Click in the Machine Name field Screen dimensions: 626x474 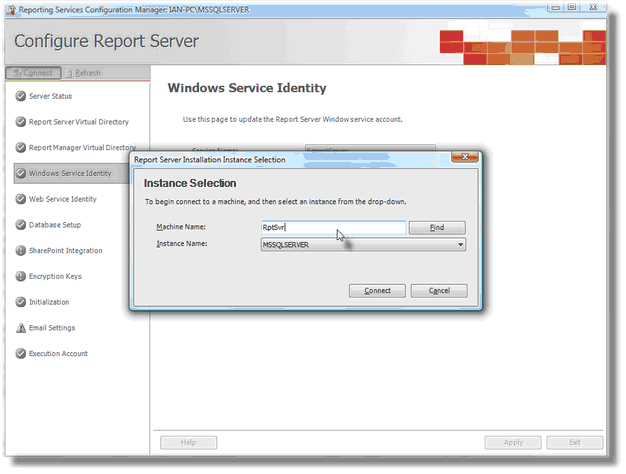tap(333, 227)
